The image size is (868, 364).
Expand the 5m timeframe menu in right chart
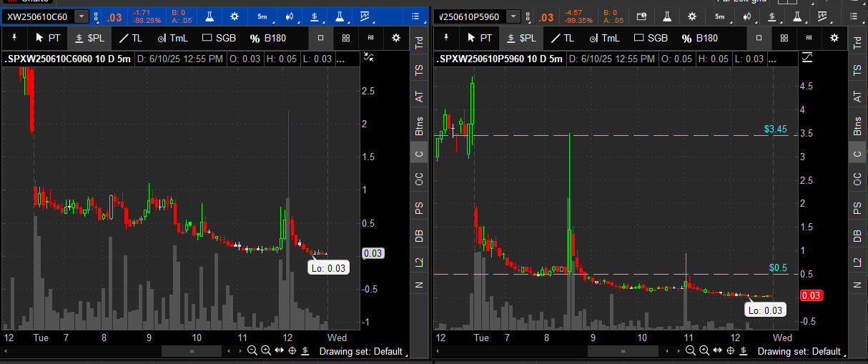(719, 16)
